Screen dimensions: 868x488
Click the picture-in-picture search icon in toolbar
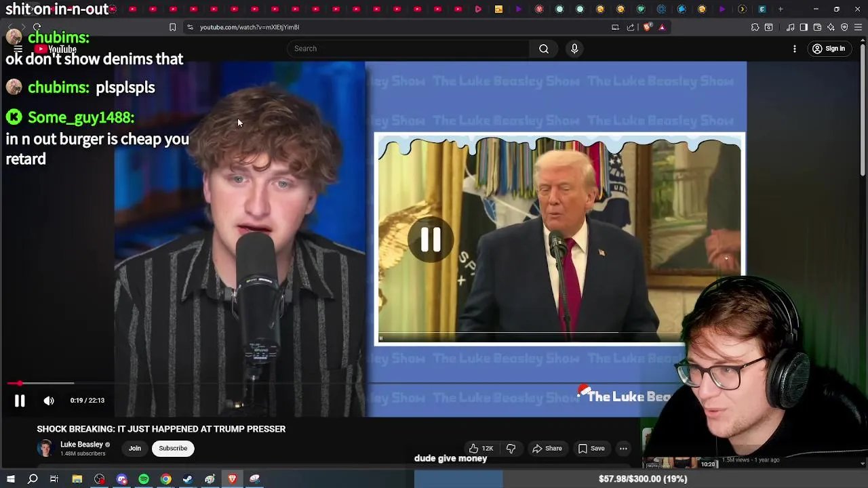(768, 27)
